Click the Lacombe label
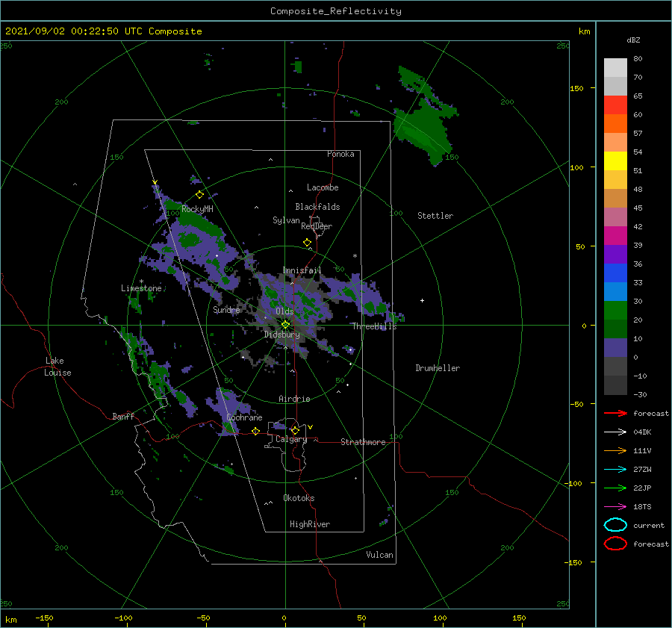This screenshot has height=628, width=672. click(323, 187)
